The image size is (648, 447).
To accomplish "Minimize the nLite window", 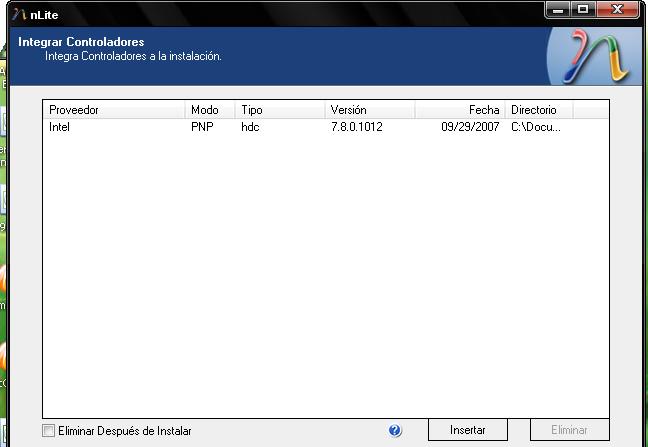I will point(558,10).
